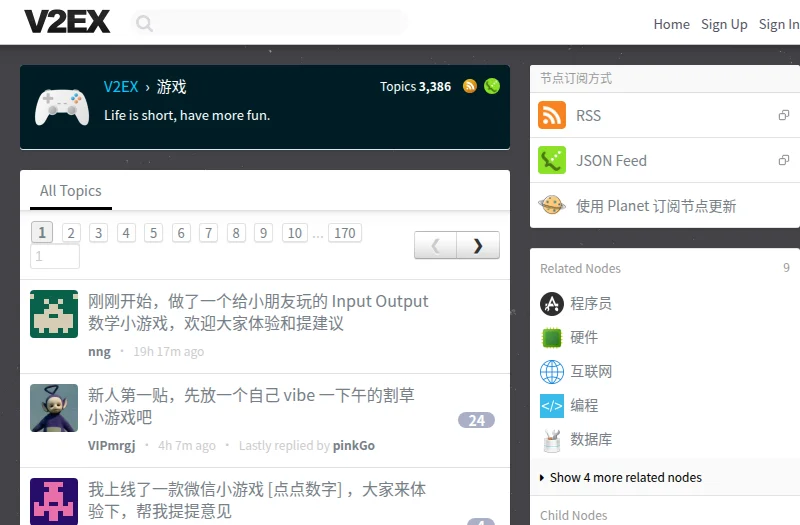This screenshot has height=525, width=800.
Task: Go to page 9
Action: 263,233
